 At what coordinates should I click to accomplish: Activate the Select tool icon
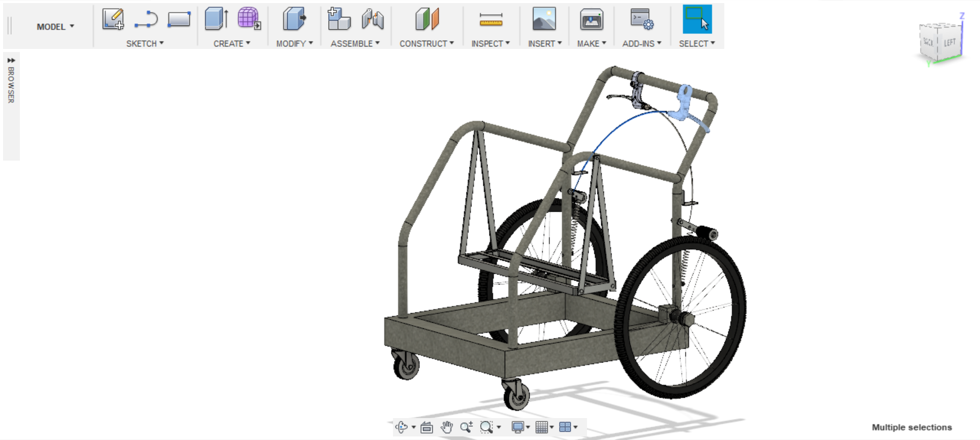pyautogui.click(x=697, y=19)
